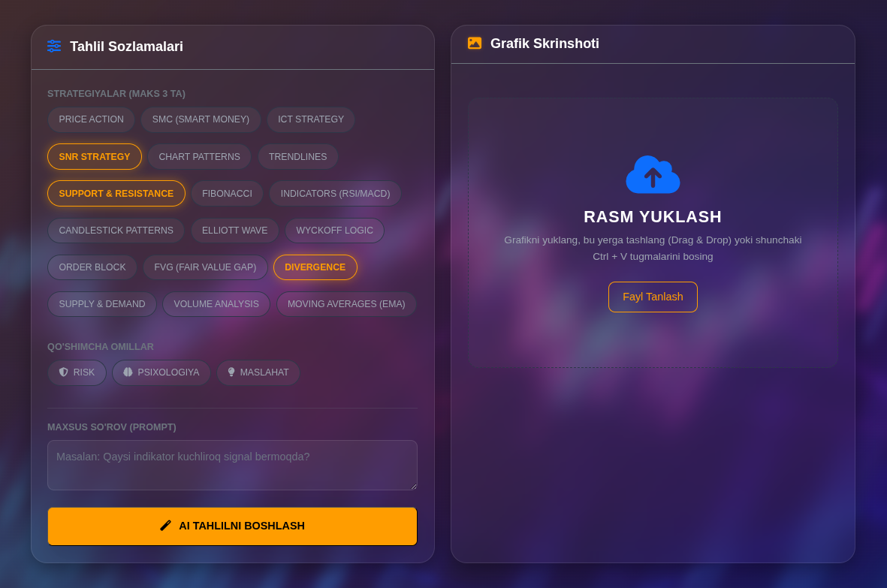Click the shield icon on RISK chip
This screenshot has width=887, height=588.
click(63, 372)
